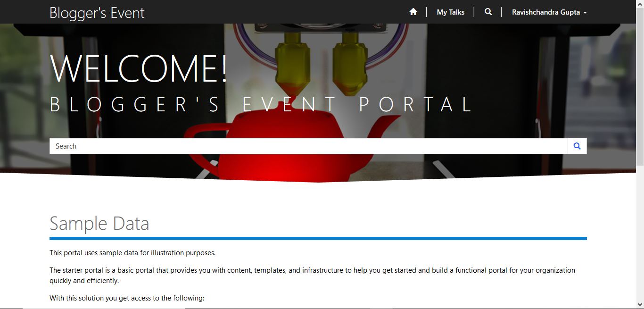This screenshot has height=309, width=644.
Task: Click the Blogger's Event site title
Action: click(97, 13)
